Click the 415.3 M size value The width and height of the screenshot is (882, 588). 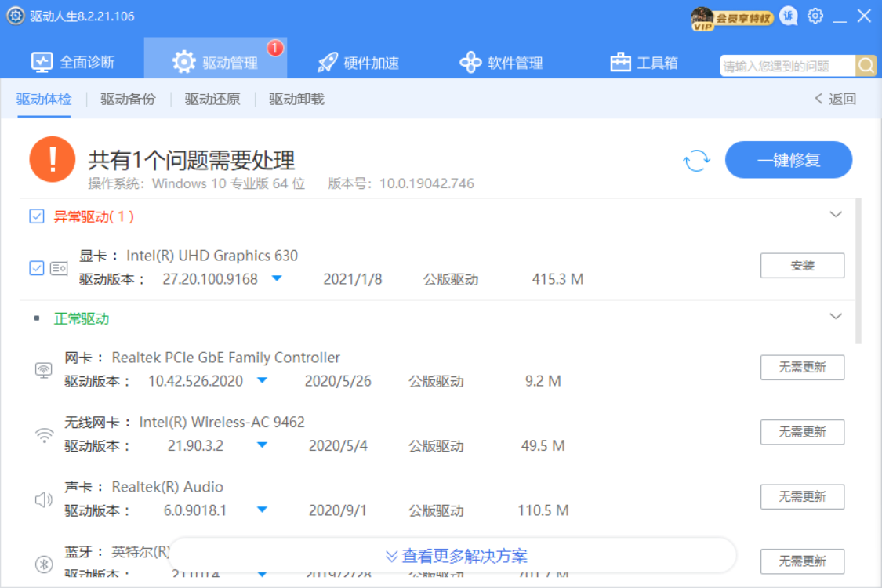558,279
